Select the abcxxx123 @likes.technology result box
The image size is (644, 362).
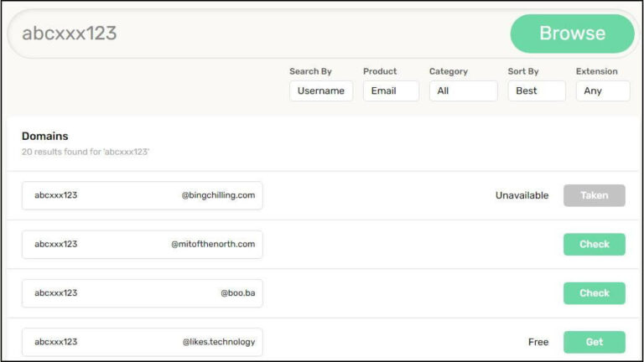pos(142,342)
